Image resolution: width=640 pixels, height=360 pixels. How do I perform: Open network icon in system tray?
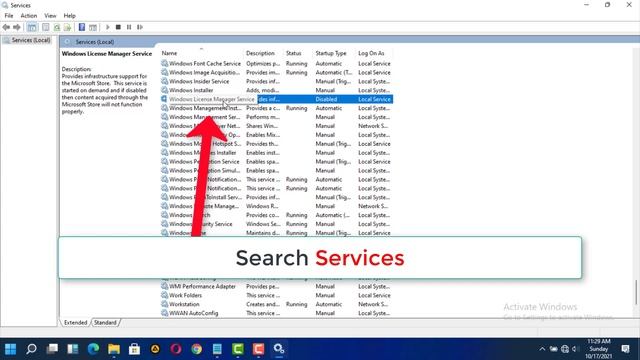pyautogui.click(x=565, y=349)
